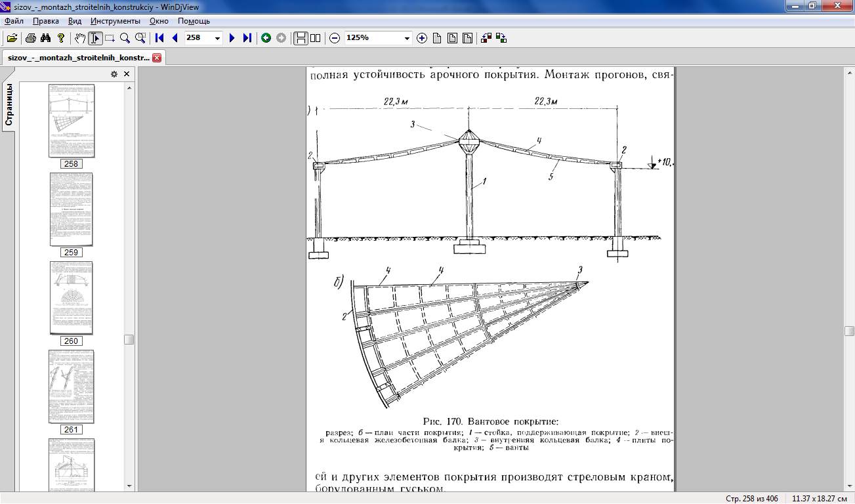Select the text selection cursor tool

[x=95, y=38]
